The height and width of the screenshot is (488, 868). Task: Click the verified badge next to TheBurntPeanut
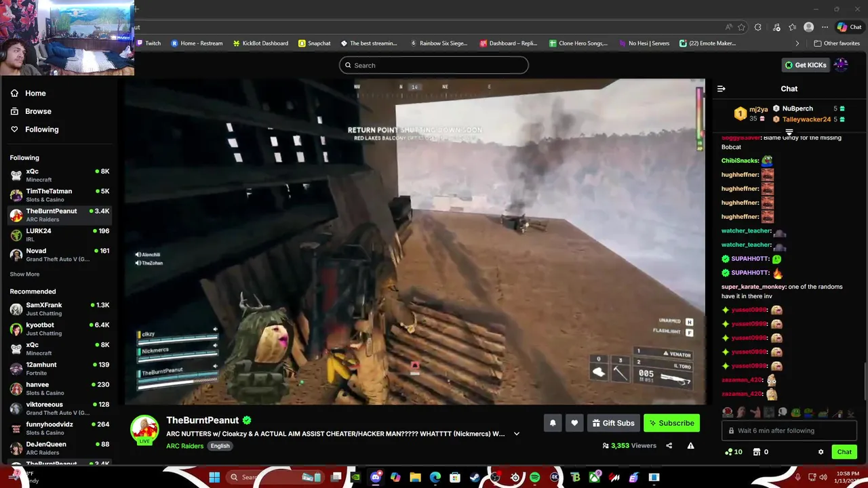click(x=247, y=420)
